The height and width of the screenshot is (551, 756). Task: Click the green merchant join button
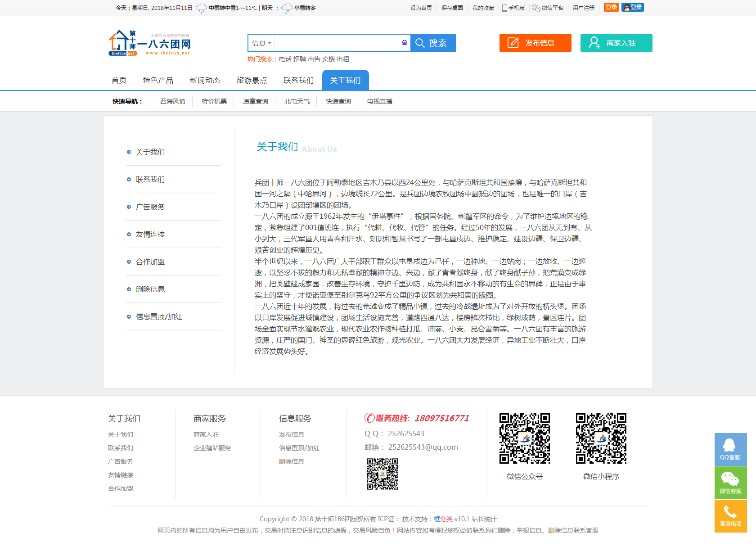tap(616, 43)
